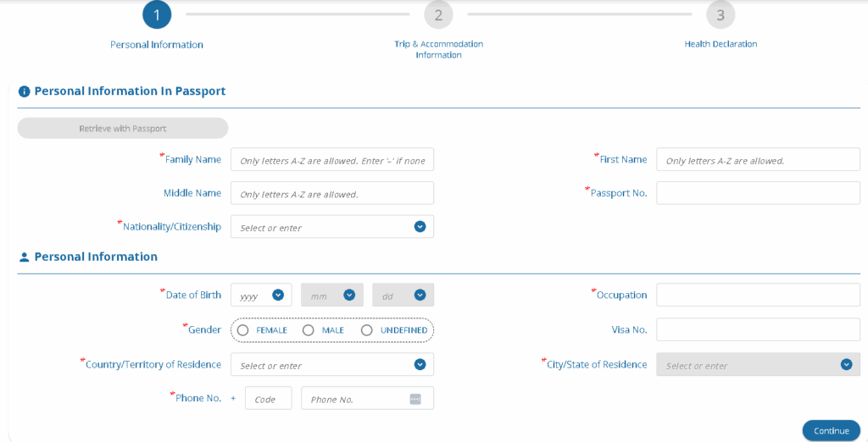The image size is (868, 442).
Task: Click step 3 circle in progress bar
Action: pos(721,14)
